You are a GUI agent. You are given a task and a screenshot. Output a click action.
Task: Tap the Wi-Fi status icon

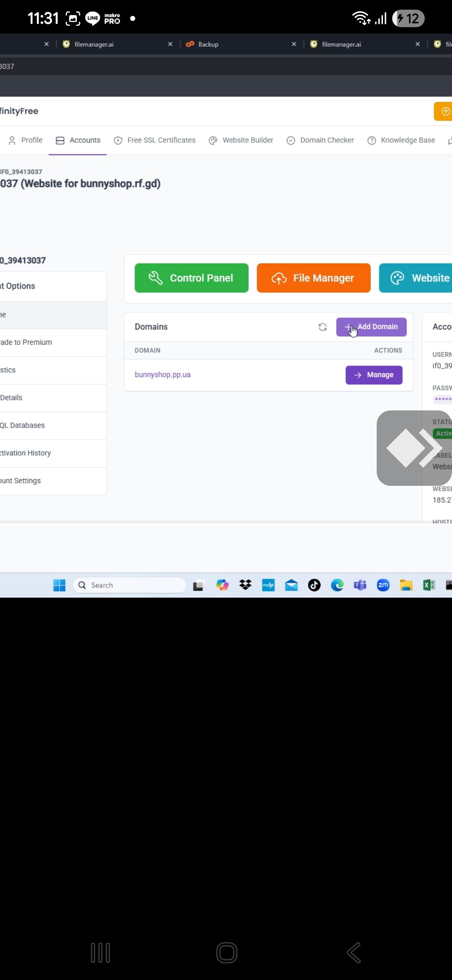[x=361, y=18]
